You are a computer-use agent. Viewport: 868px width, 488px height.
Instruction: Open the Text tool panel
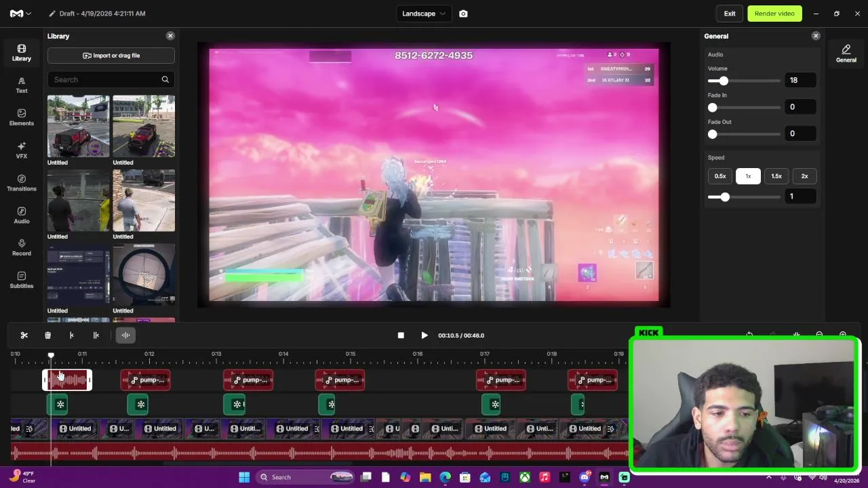[x=22, y=85]
